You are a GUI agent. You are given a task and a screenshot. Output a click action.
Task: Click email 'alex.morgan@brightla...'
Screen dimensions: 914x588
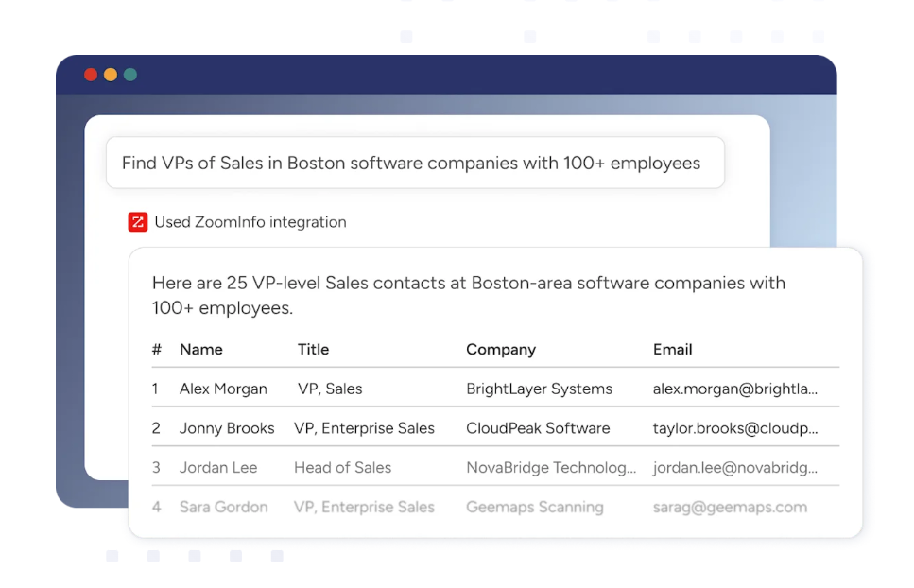coord(735,389)
